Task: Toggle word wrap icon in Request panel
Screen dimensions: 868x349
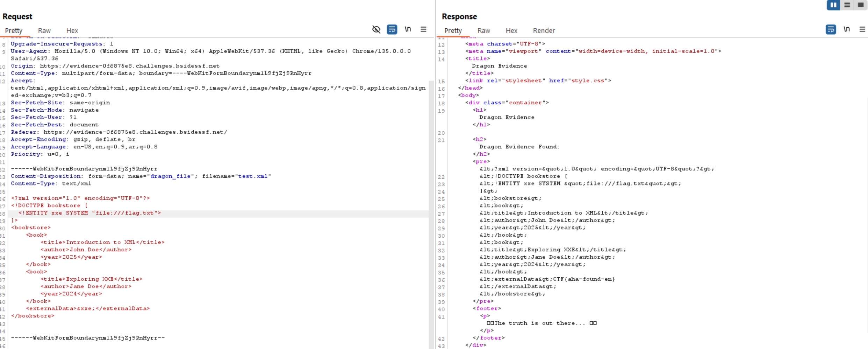Action: (392, 29)
